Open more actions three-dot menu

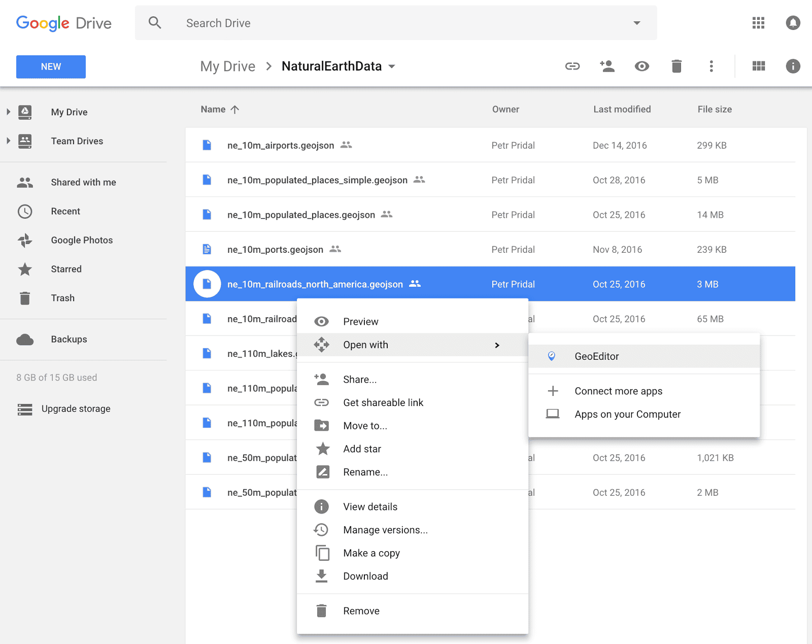(x=711, y=66)
